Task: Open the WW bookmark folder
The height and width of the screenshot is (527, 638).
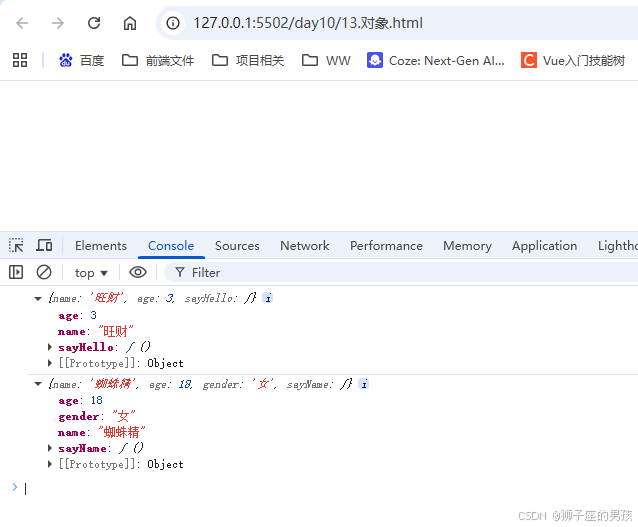Action: (326, 61)
